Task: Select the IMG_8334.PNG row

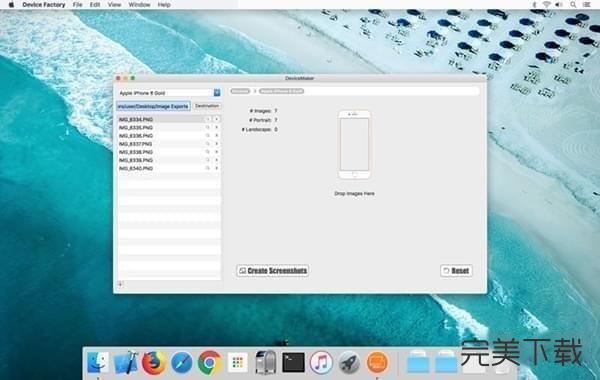Action: (x=169, y=119)
